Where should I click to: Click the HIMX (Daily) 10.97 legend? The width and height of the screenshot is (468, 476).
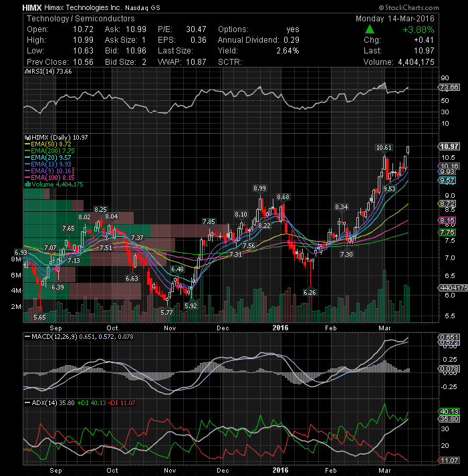click(56, 138)
